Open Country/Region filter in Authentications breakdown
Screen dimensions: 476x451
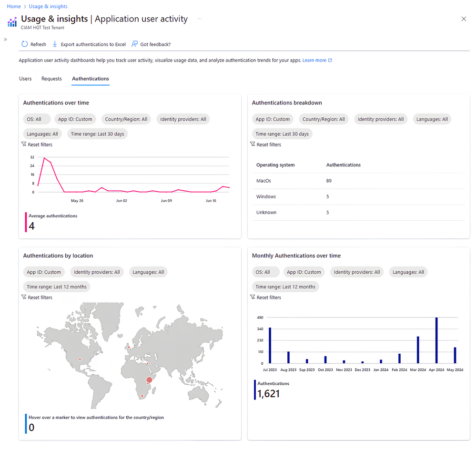(324, 119)
